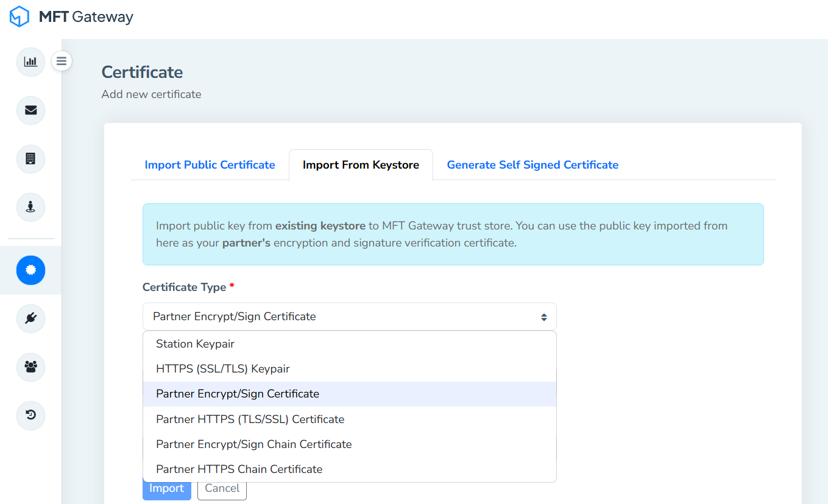Viewport: 828px width, 504px height.
Task: Select Partner HTTPS (TLS/SSL) Certificate option
Action: [250, 419]
